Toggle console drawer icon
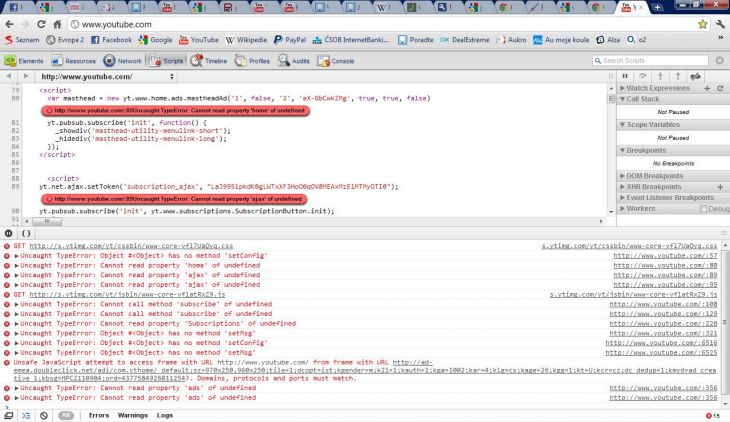Screen dimensions: 730x422 point(26,415)
